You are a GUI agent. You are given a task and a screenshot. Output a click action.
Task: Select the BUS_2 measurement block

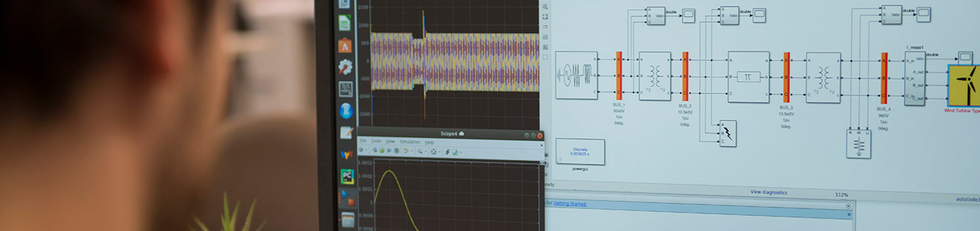(x=685, y=76)
